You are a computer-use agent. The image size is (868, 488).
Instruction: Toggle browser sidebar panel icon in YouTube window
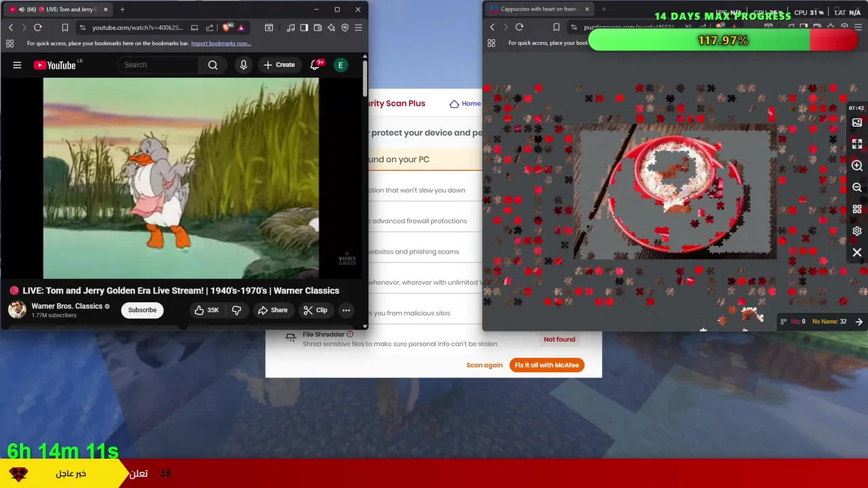(304, 28)
